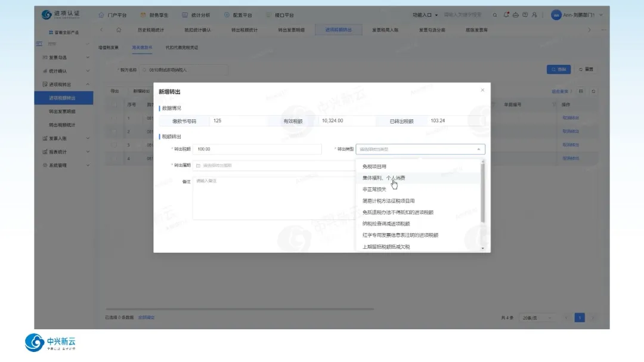The image size is (644, 362).
Task: Click the table refresh icon
Action: (x=593, y=91)
